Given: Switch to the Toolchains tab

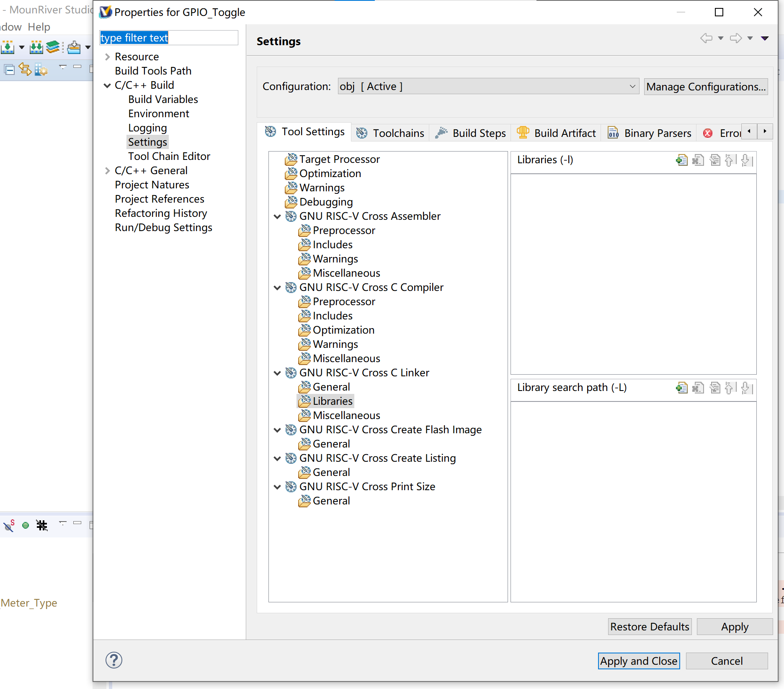Looking at the screenshot, I should (390, 133).
